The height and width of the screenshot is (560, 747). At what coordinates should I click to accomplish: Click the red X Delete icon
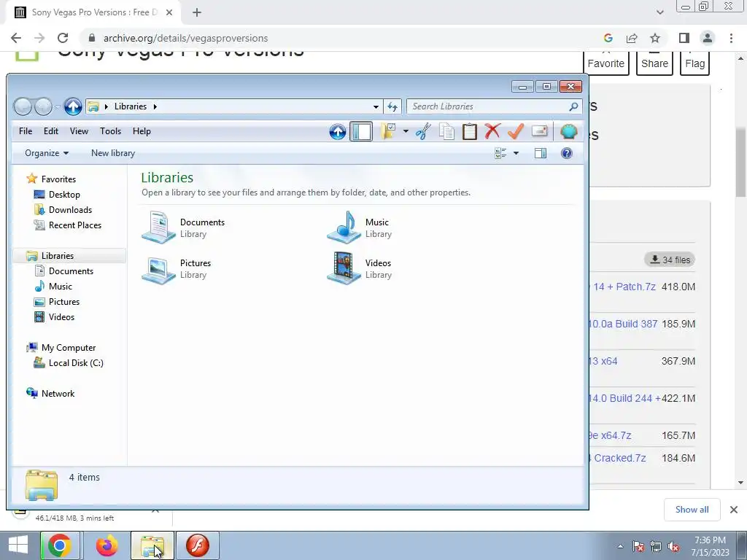tap(492, 131)
